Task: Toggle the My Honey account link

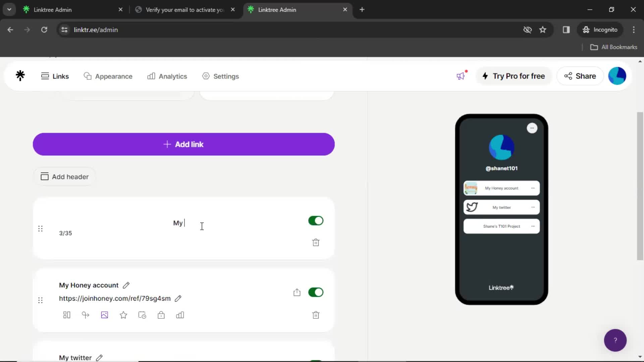Action: [316, 292]
